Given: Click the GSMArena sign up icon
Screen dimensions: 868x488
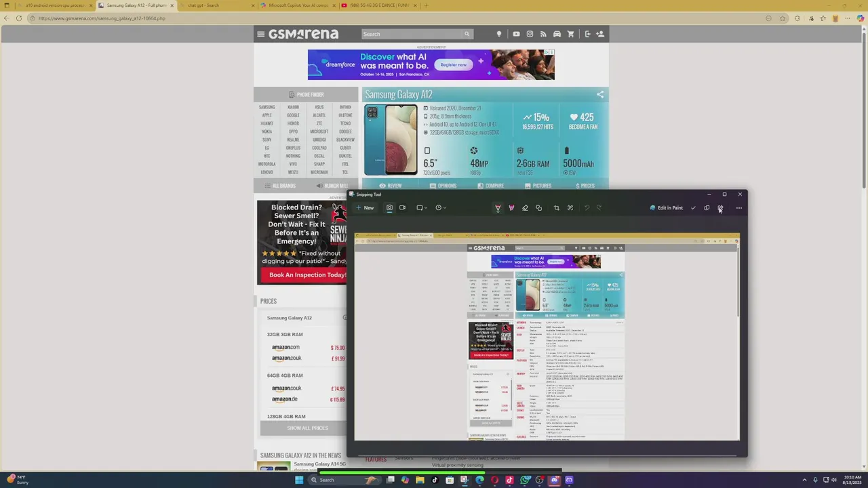Looking at the screenshot, I should click(x=600, y=34).
